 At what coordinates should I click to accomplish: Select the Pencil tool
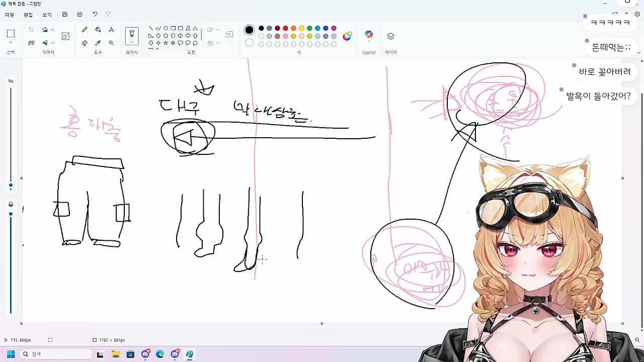[85, 30]
